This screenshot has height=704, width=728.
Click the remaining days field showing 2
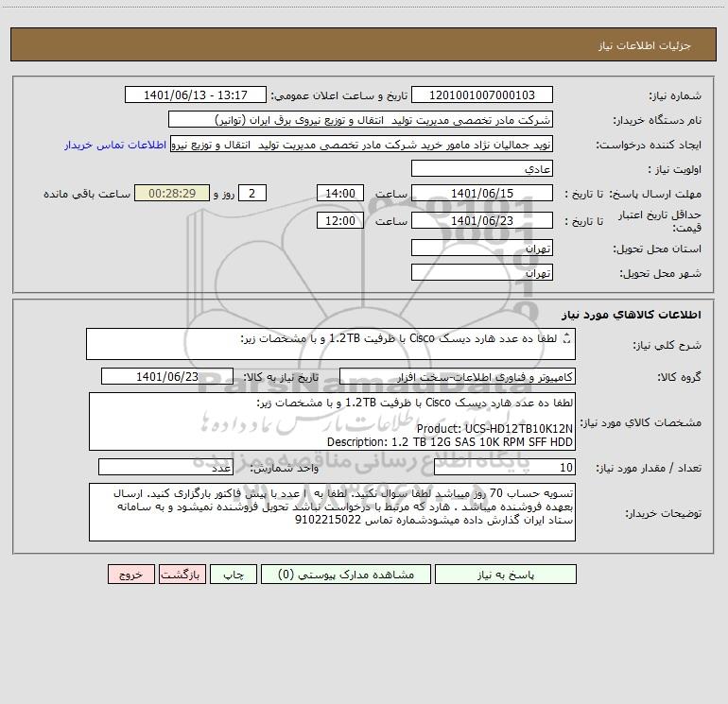click(x=252, y=193)
